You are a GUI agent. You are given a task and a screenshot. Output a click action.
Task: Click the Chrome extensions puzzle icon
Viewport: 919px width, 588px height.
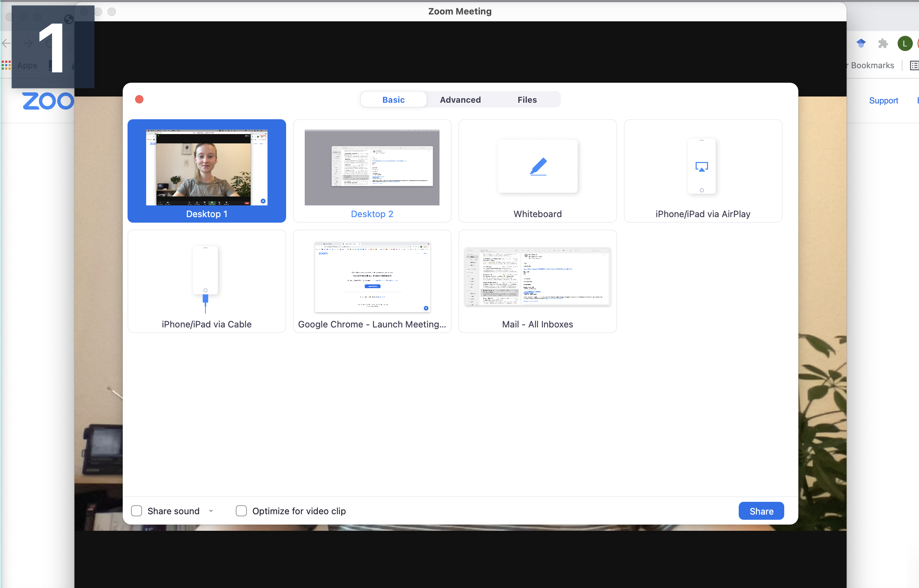pyautogui.click(x=883, y=43)
